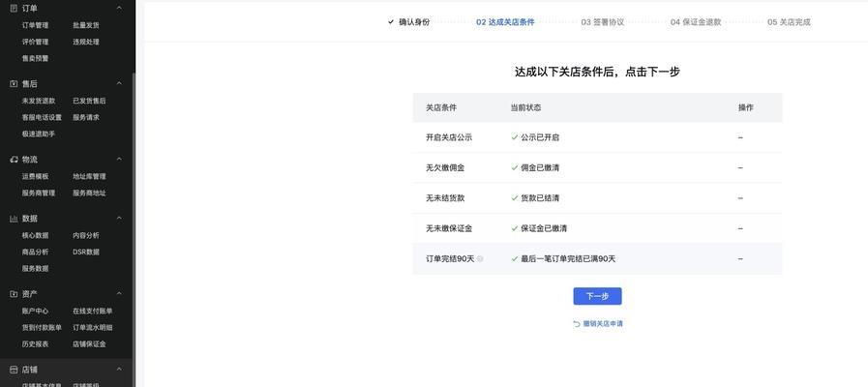This screenshot has width=868, height=387.
Task: Open 服务数据 menu item
Action: [x=36, y=269]
